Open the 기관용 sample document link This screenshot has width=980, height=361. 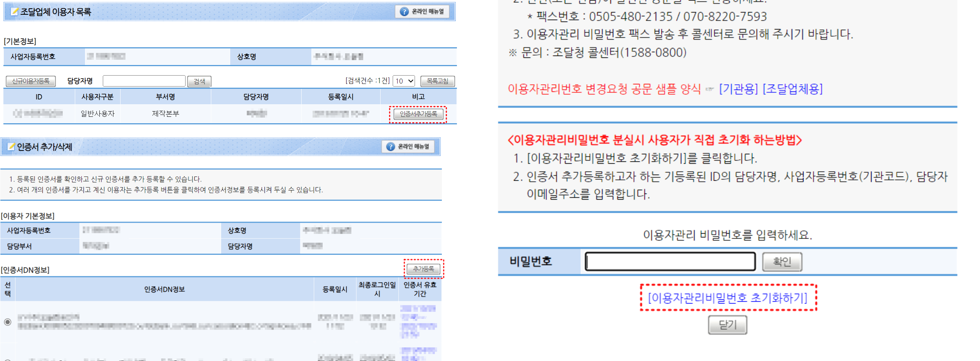[738, 90]
